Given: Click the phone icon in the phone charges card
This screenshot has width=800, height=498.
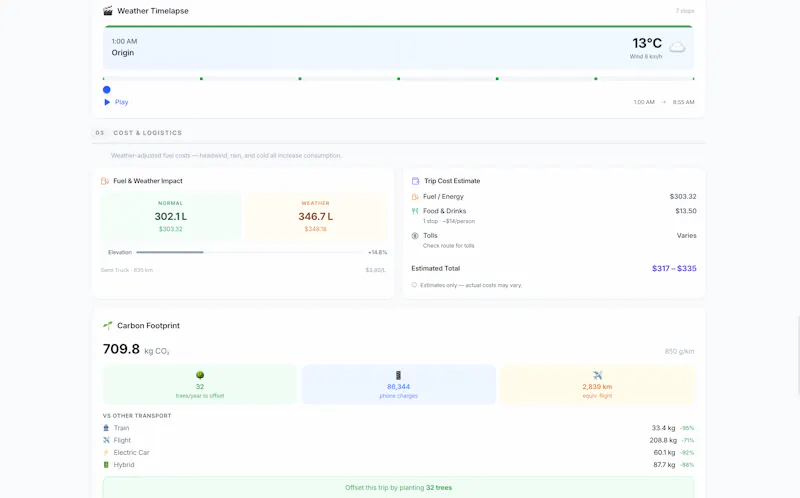Looking at the screenshot, I should click(398, 375).
